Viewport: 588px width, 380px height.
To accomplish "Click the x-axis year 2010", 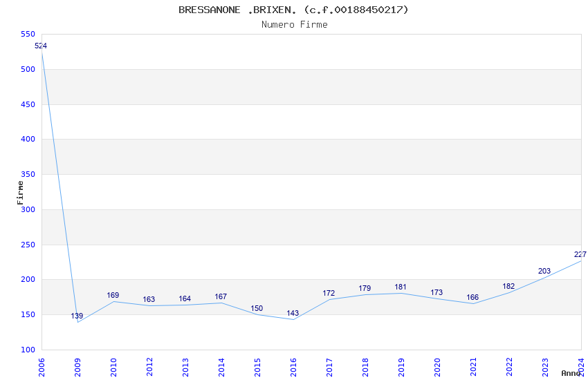I will [x=113, y=368].
